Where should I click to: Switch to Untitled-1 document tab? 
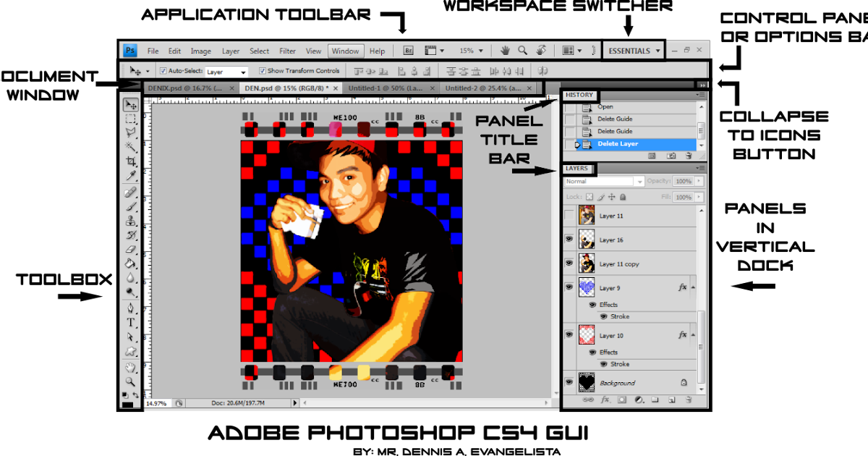(x=390, y=88)
